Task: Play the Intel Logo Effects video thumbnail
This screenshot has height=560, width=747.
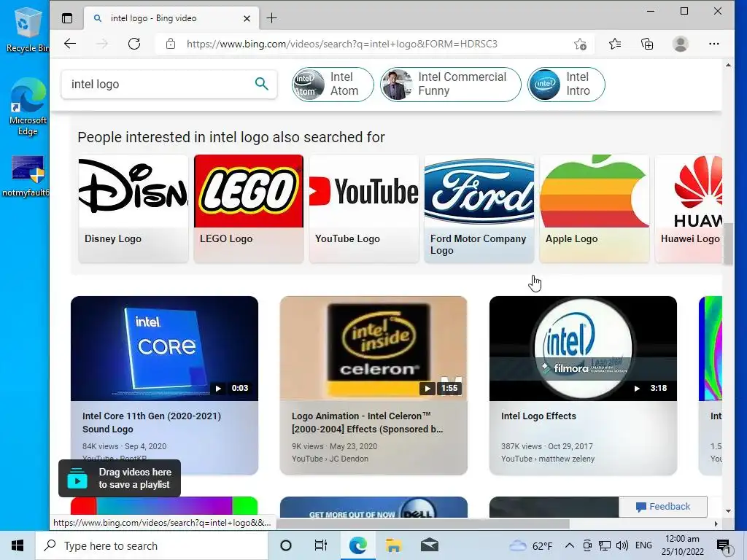Action: pos(583,349)
